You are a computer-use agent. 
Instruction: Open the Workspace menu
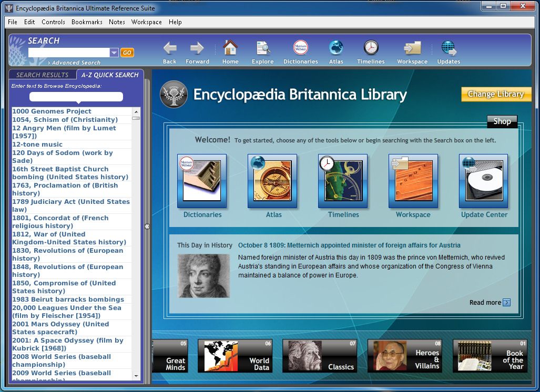pyautogui.click(x=146, y=22)
